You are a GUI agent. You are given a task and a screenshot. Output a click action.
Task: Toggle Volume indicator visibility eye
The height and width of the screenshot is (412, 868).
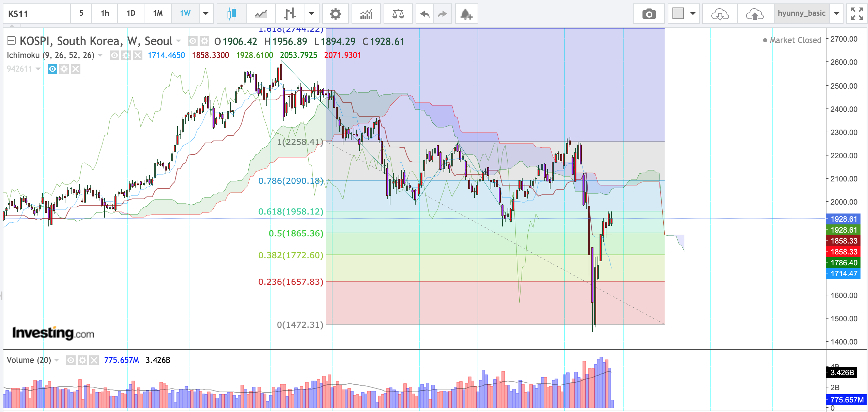pyautogui.click(x=71, y=360)
